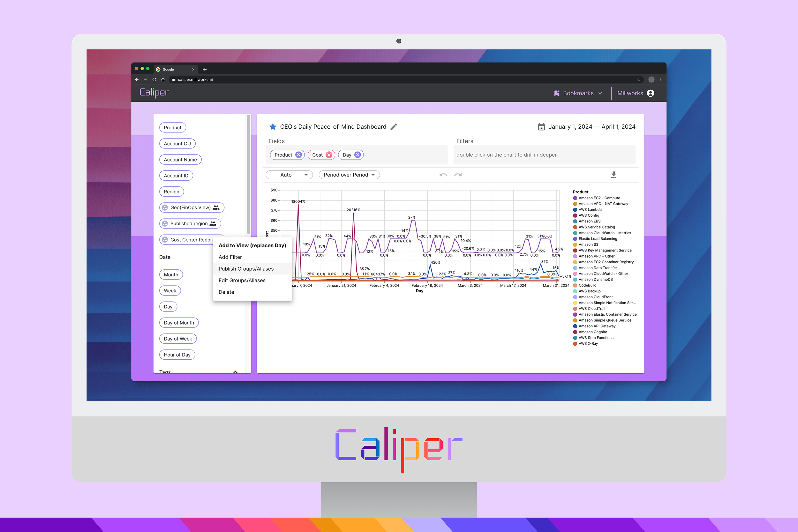The height and width of the screenshot is (532, 798).
Task: Click the Hour of Day pill
Action: (x=177, y=355)
